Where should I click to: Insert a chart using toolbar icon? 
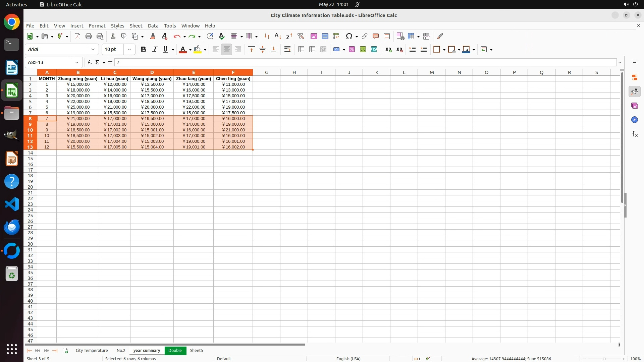tap(325, 36)
